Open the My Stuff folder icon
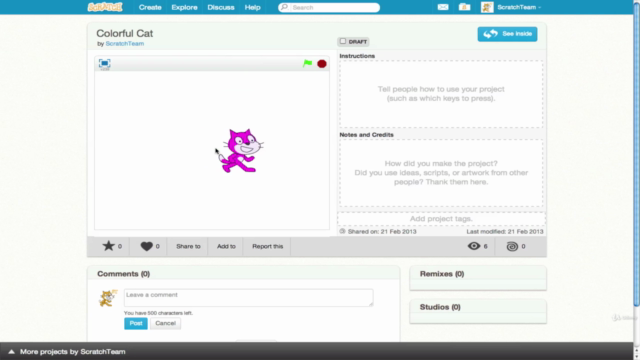This screenshot has height=360, width=640. pos(464,7)
